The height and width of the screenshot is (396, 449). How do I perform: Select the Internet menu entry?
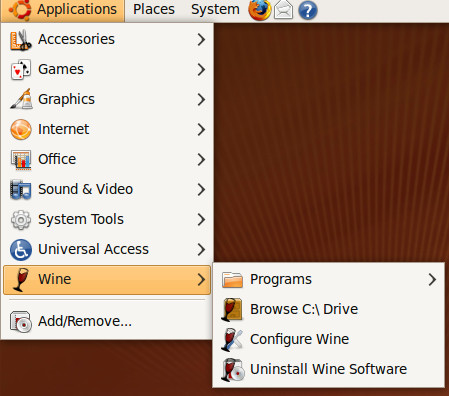click(107, 129)
